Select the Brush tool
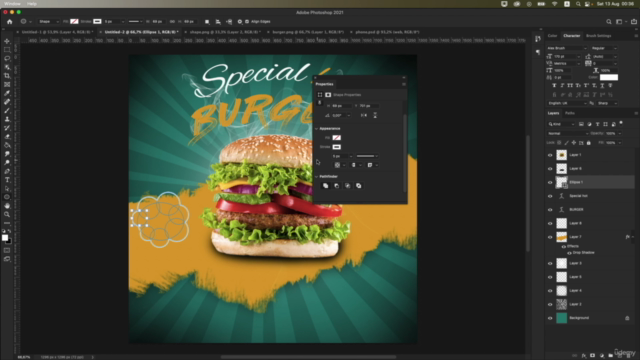 click(x=7, y=110)
